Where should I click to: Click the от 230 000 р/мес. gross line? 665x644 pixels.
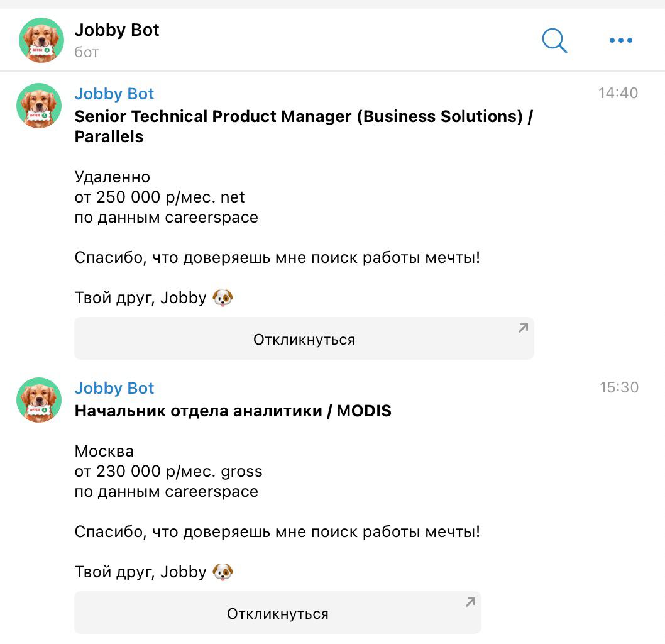tap(168, 471)
